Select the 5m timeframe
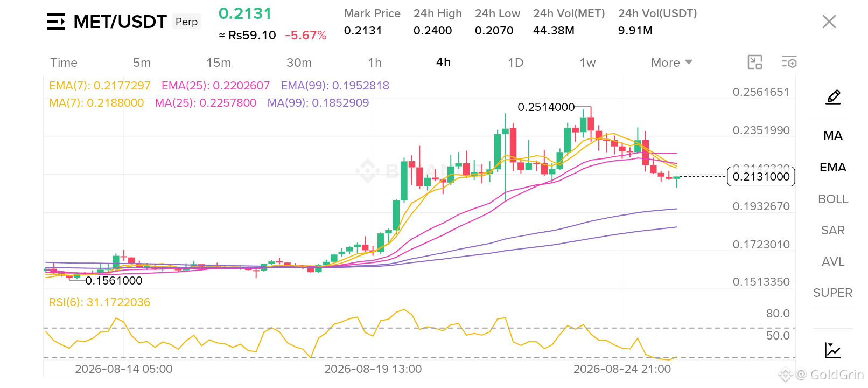This screenshot has width=868, height=388. (142, 63)
